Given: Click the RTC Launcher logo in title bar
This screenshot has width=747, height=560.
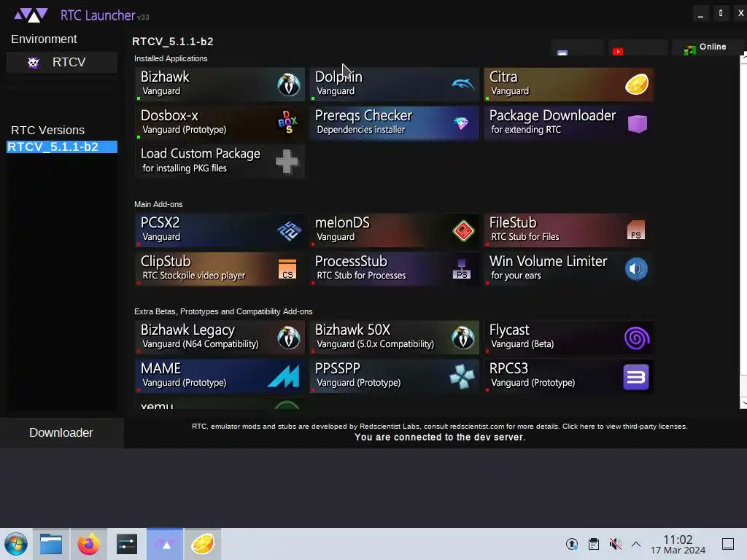Looking at the screenshot, I should coord(31,16).
